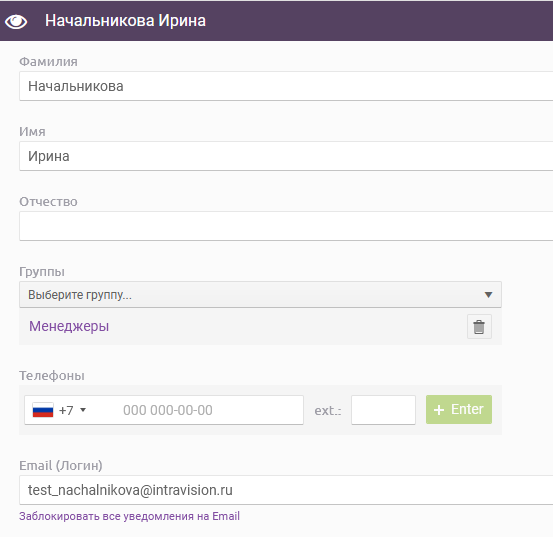Viewport: 553px width, 537px height.
Task: Focus the Имя field containing Ирина
Action: coord(286,156)
